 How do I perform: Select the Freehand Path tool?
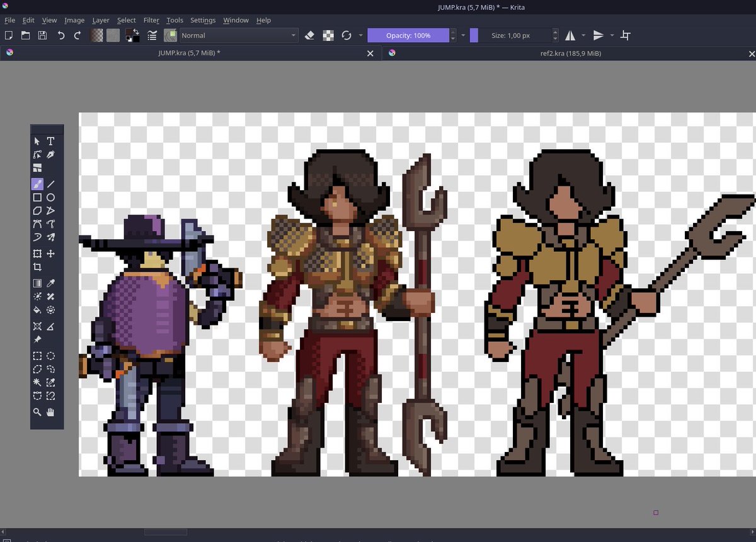(x=50, y=223)
